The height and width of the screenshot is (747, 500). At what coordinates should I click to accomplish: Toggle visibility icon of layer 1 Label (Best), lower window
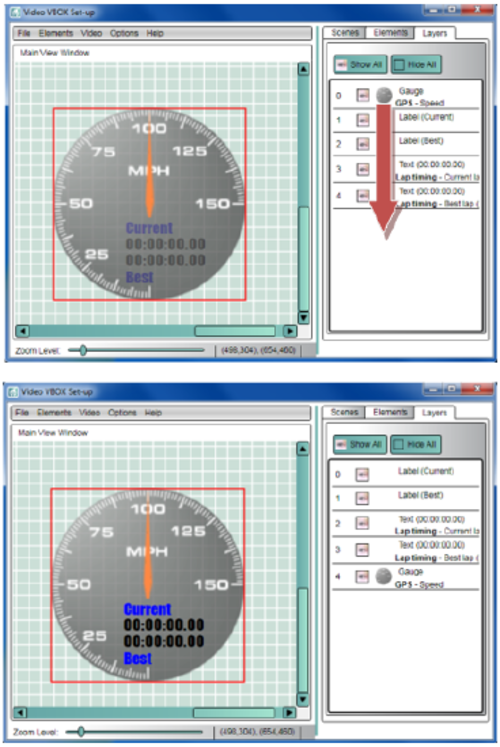pos(362,498)
